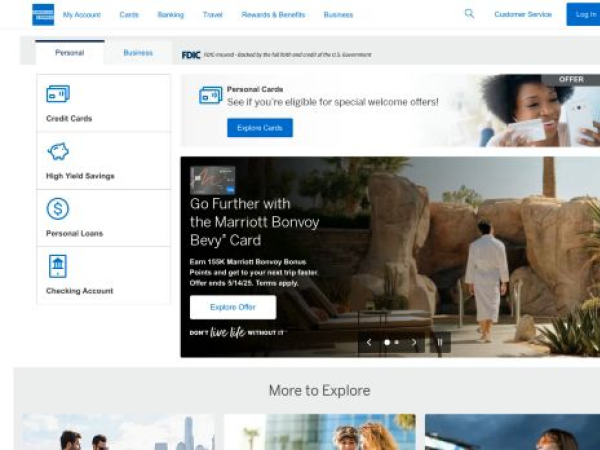Click the Checking Account bank icon

coord(58,266)
